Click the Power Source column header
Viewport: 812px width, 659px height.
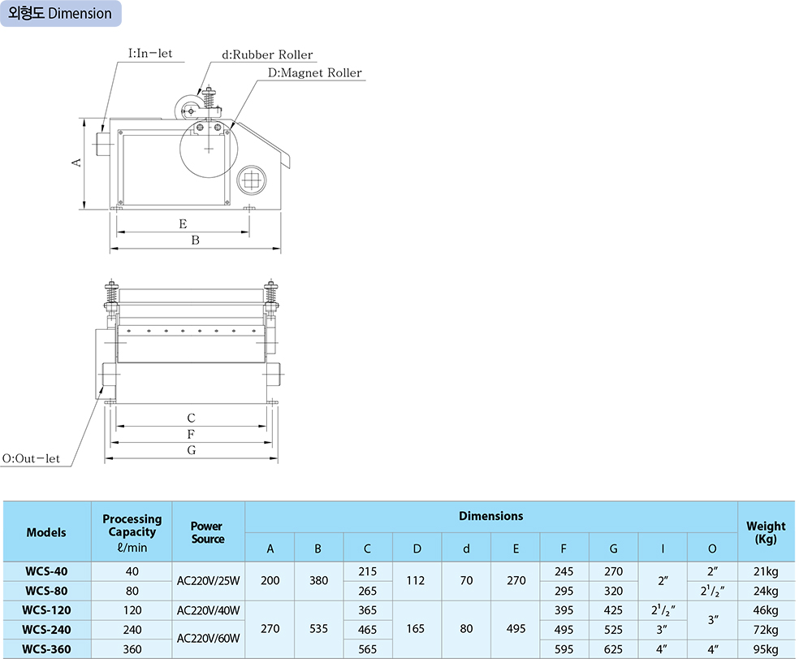point(207,532)
